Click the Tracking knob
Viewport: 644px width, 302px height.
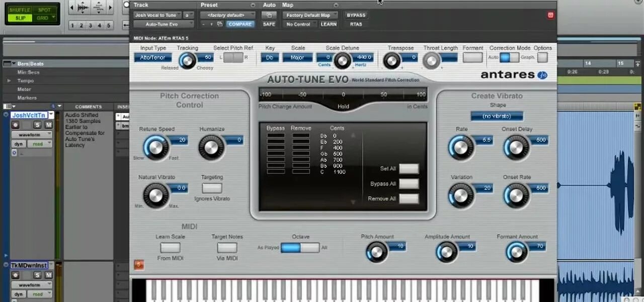pyautogui.click(x=187, y=60)
